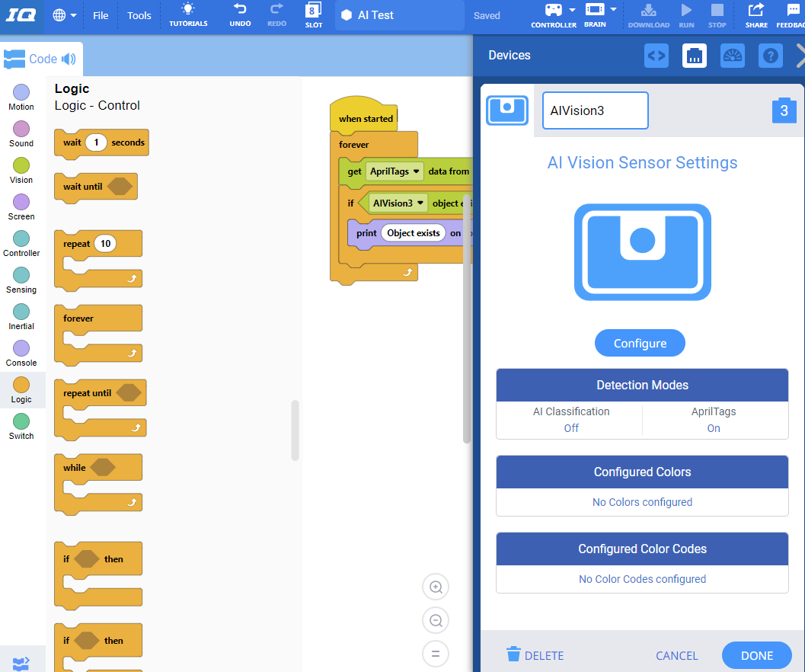Toggle the Code sound speaker icon
Viewport: 805px width, 672px height.
(x=69, y=59)
